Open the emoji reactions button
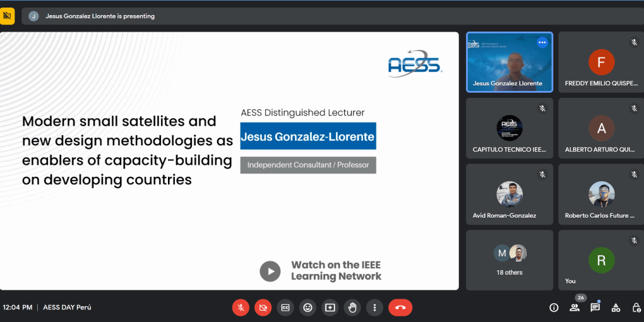The image size is (644, 322). [307, 307]
